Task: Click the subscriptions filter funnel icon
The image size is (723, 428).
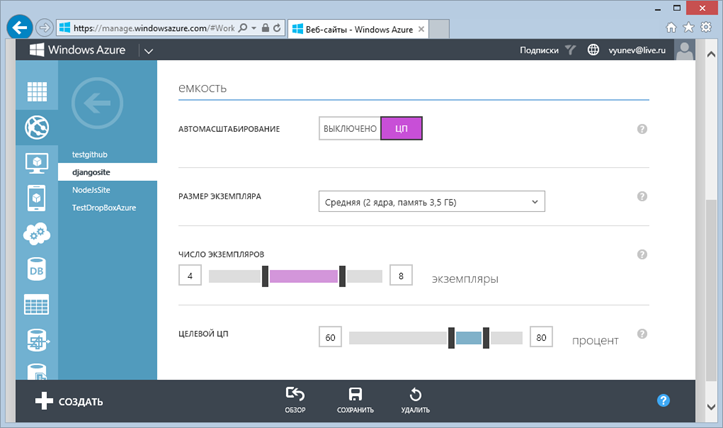Action: pos(571,50)
